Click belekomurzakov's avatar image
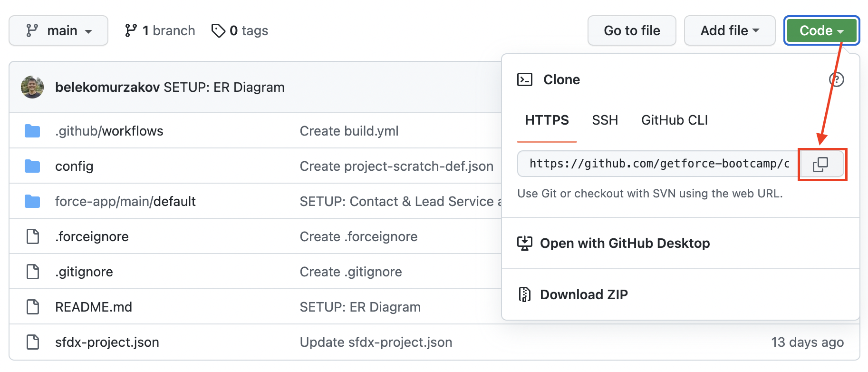The height and width of the screenshot is (372, 868). (x=32, y=87)
